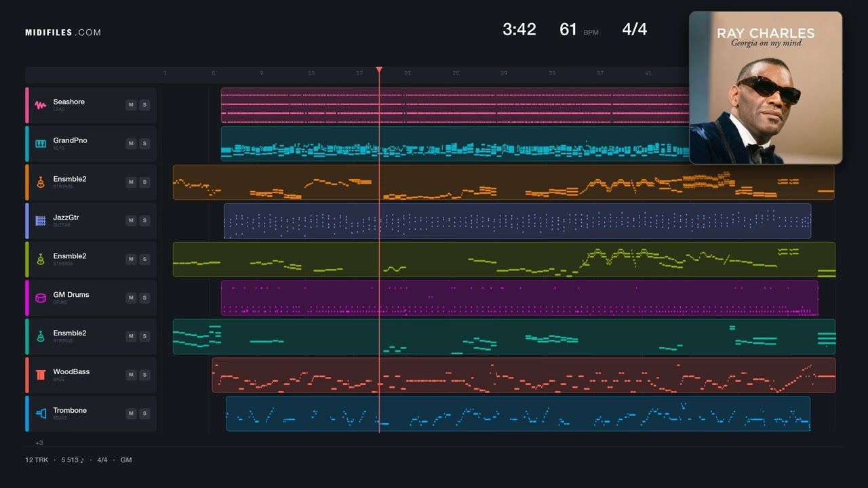Jump to bar 37 on the ruler

[600, 73]
